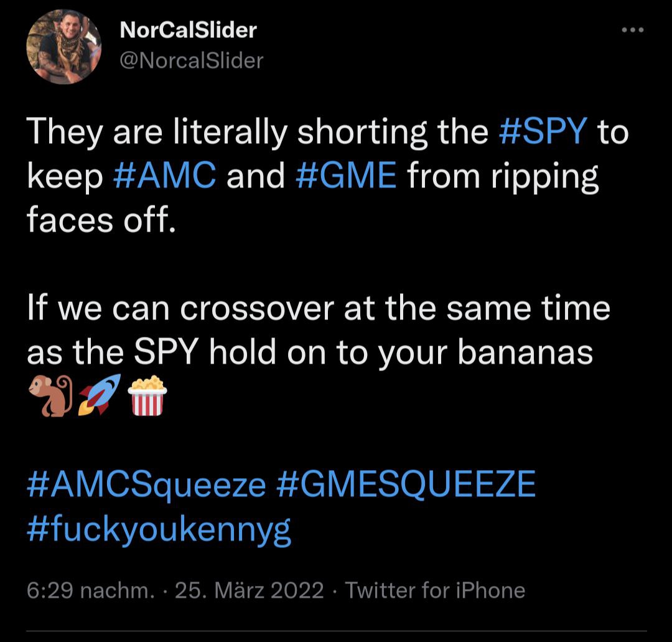This screenshot has height=642, width=672.
Task: Click the 6:29 nachm. timestamp
Action: (91, 590)
